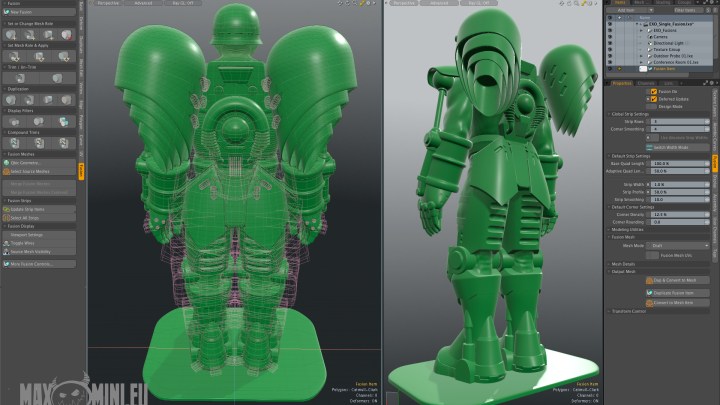
Task: Expand the EXO_Fusions tree item
Action: [641, 30]
